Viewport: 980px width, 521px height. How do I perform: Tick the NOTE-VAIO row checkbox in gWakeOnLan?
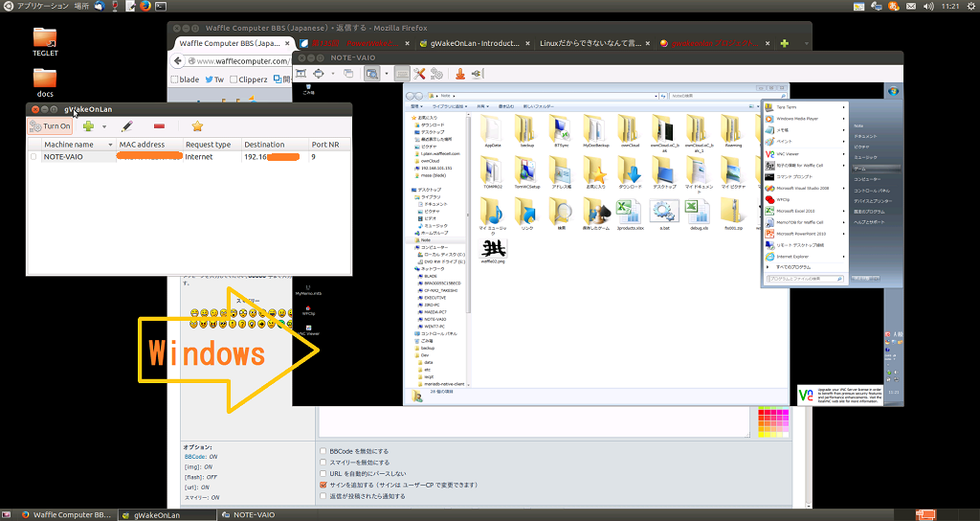pos(33,157)
